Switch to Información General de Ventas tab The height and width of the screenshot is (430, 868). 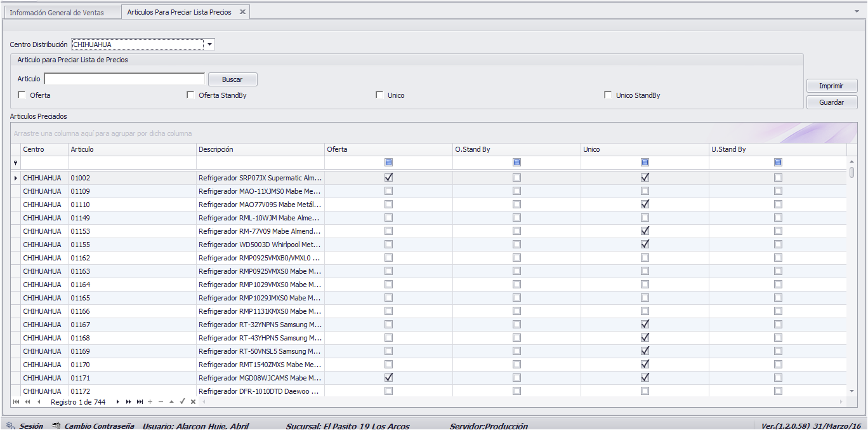[56, 13]
